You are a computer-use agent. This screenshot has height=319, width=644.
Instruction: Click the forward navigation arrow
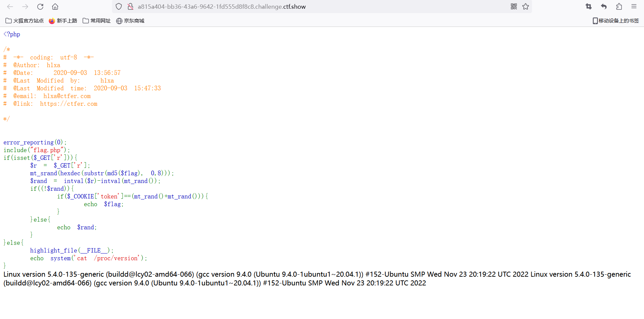[x=25, y=7]
